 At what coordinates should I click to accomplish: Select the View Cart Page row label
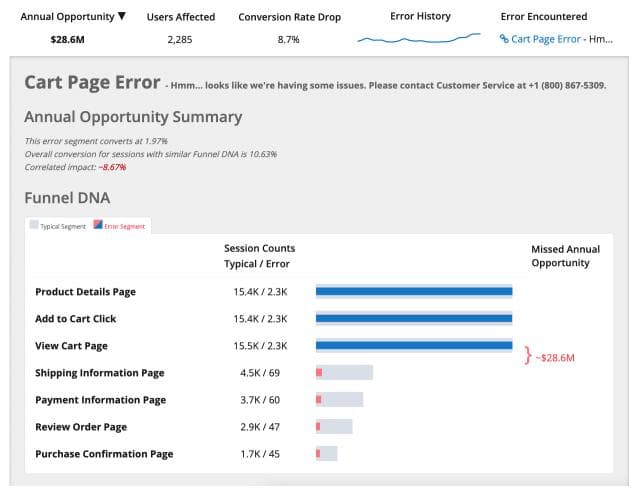(71, 346)
